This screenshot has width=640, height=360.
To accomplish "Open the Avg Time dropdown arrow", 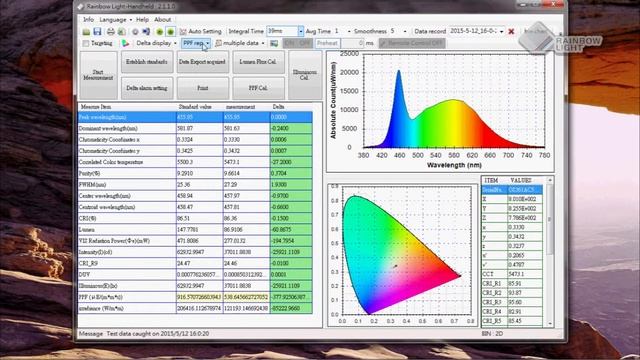I will pyautogui.click(x=349, y=31).
